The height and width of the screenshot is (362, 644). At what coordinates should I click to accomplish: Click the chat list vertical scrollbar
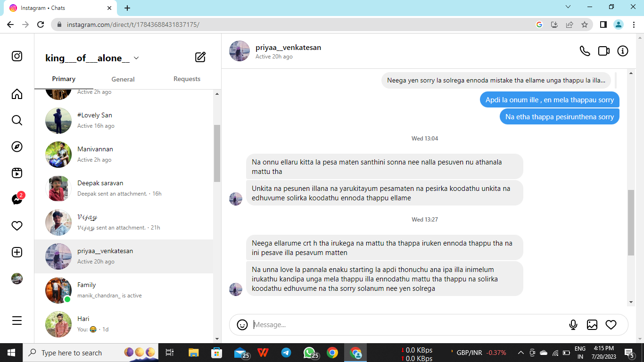[x=217, y=153]
